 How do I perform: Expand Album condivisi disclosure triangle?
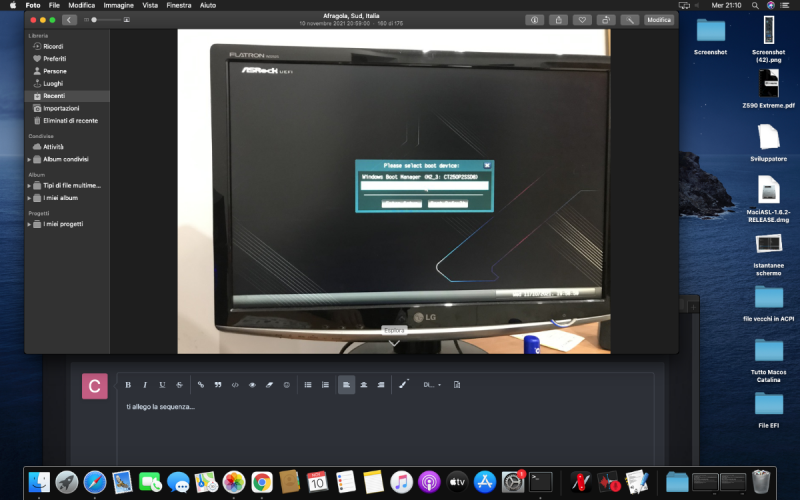pos(29,159)
